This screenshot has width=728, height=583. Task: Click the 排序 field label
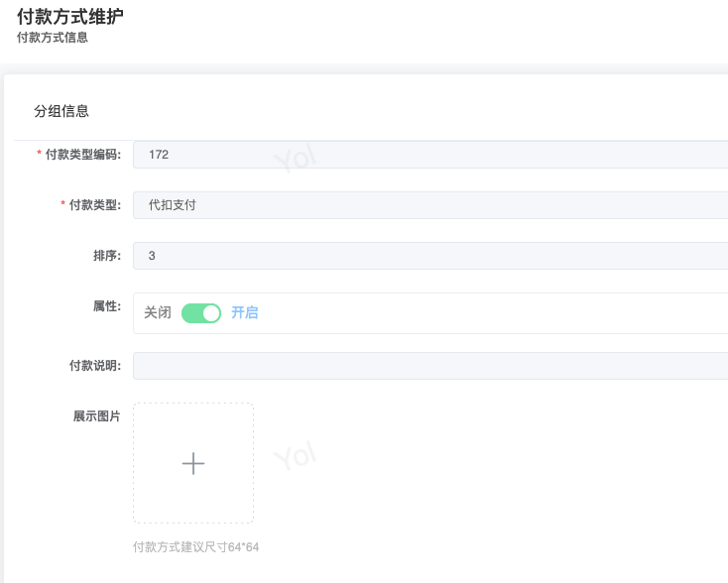pos(107,256)
